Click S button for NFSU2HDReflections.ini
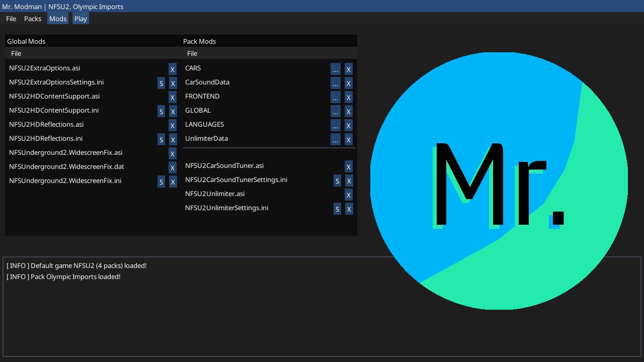The height and width of the screenshot is (362, 644). [x=161, y=140]
